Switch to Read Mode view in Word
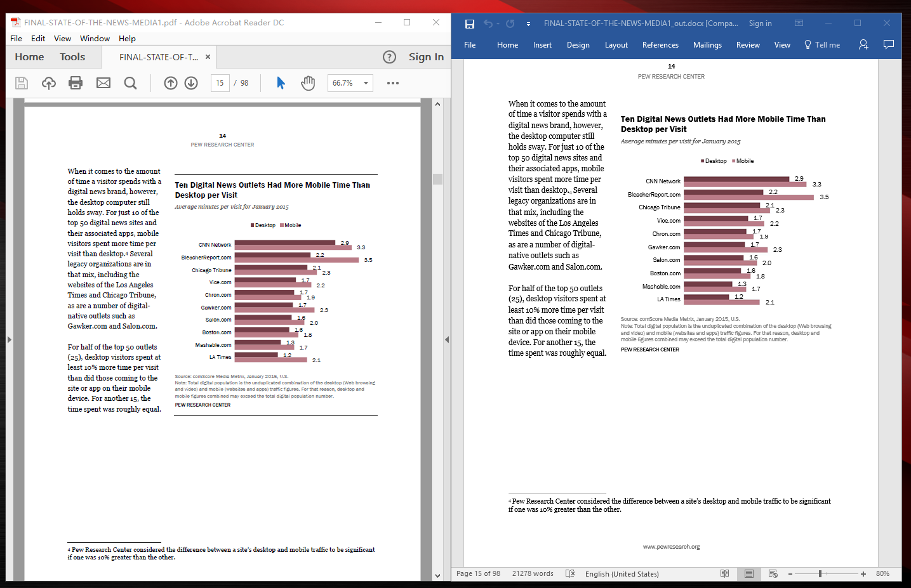This screenshot has height=588, width=911. click(x=725, y=573)
